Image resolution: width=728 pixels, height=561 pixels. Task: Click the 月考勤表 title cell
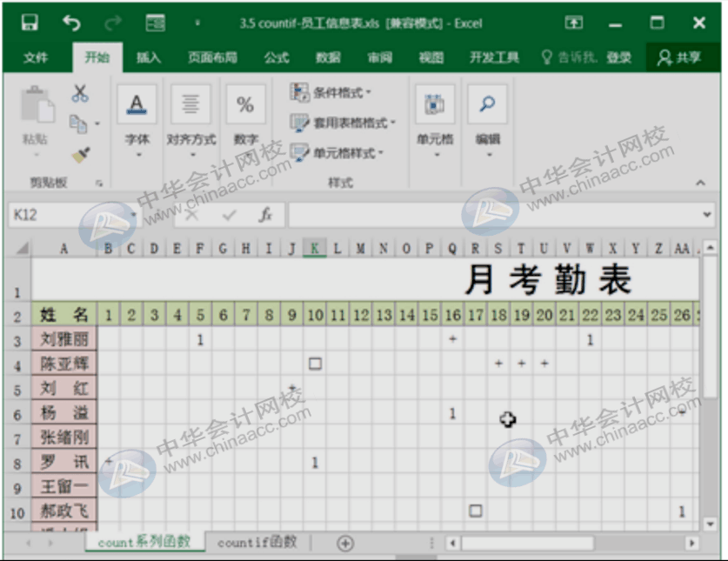365,279
